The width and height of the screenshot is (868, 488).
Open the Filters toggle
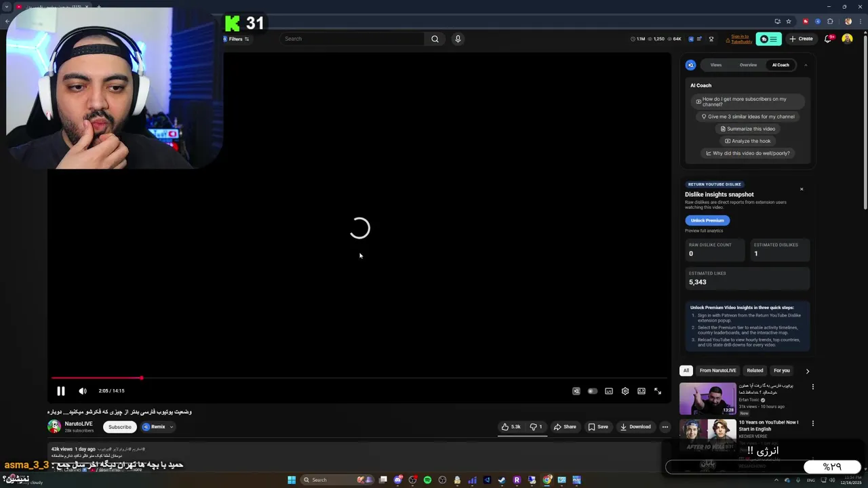point(236,39)
